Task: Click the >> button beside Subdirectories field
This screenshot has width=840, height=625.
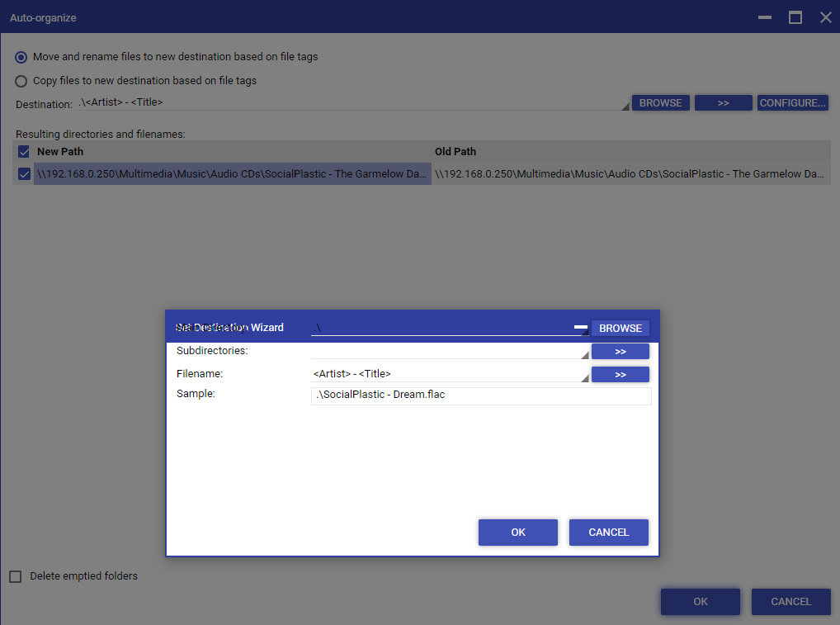Action: [620, 352]
